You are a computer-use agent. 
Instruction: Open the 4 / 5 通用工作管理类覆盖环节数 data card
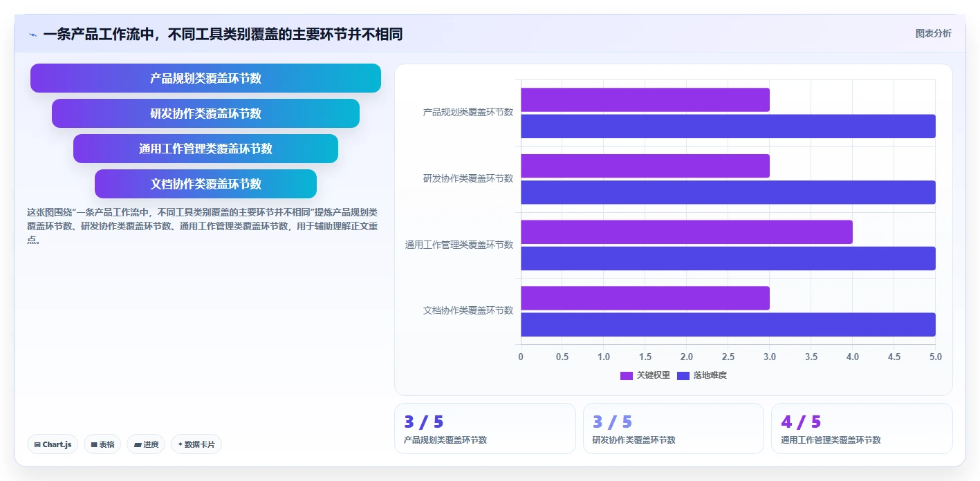pyautogui.click(x=862, y=428)
